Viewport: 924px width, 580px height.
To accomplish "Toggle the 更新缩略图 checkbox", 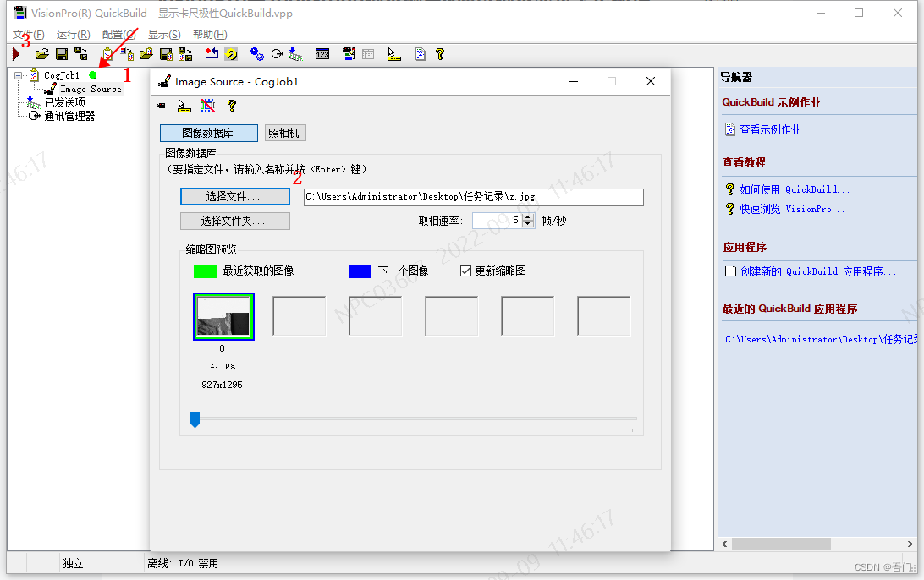I will 466,271.
